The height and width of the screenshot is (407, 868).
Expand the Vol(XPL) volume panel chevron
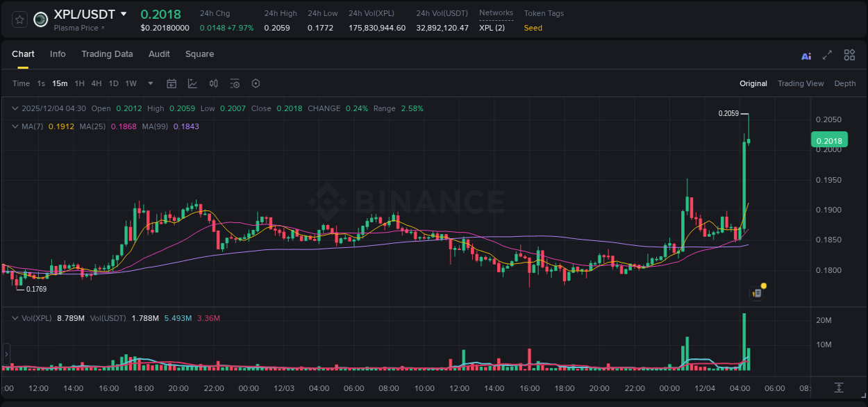point(15,318)
